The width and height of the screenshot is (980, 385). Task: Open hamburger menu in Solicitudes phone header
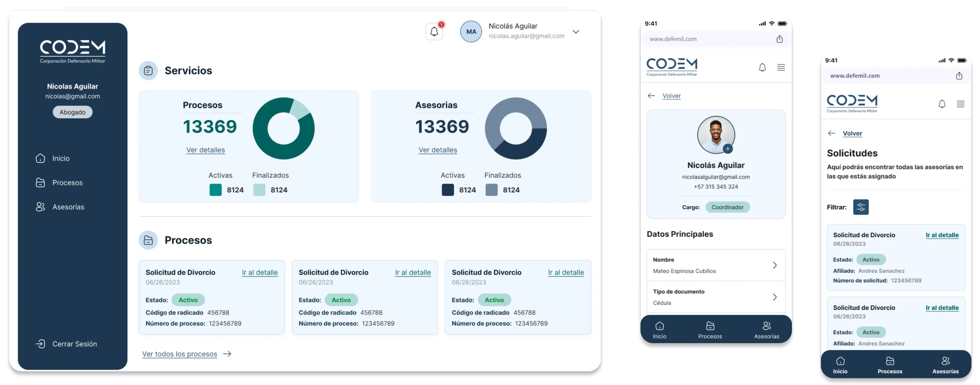click(960, 104)
